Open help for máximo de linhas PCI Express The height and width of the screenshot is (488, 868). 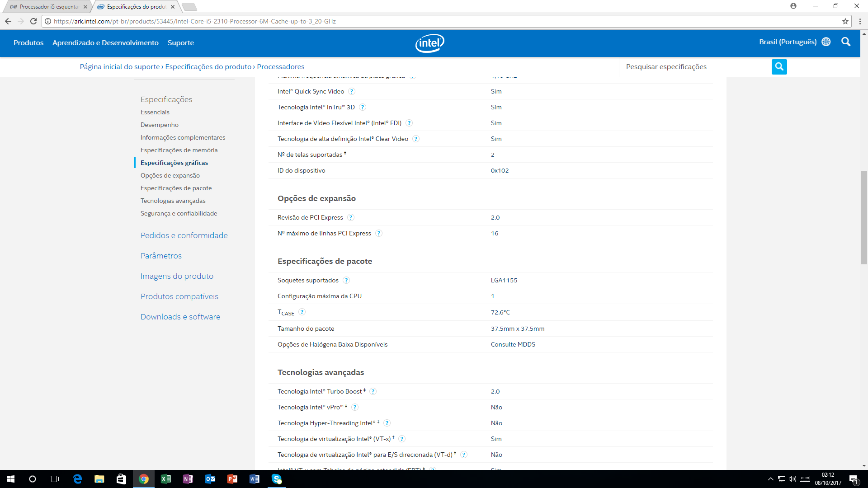click(x=379, y=234)
